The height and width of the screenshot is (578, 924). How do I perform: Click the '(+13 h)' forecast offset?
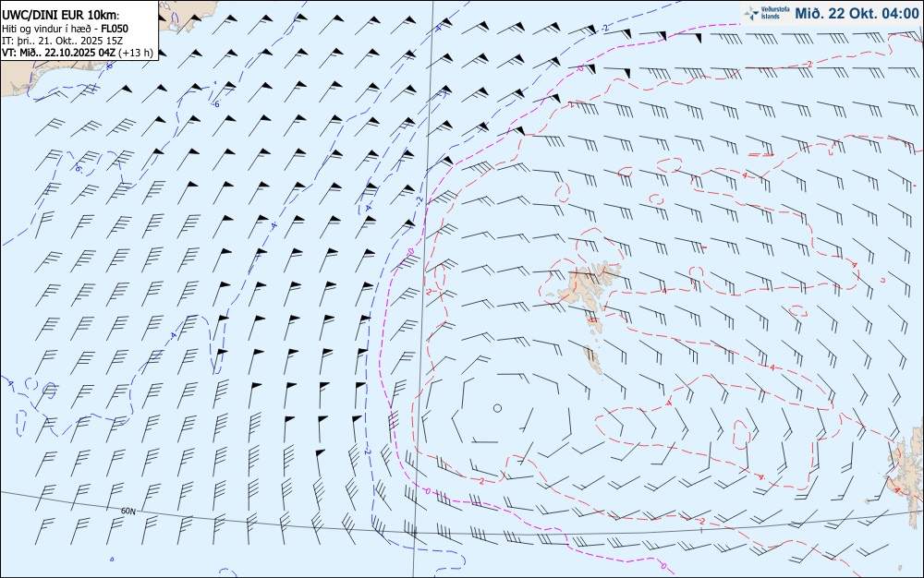[136, 53]
